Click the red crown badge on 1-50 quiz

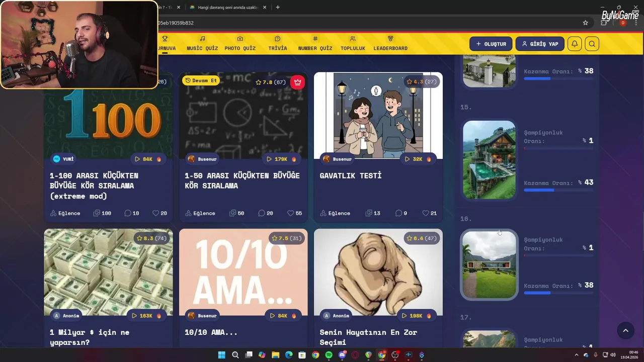[x=297, y=82]
